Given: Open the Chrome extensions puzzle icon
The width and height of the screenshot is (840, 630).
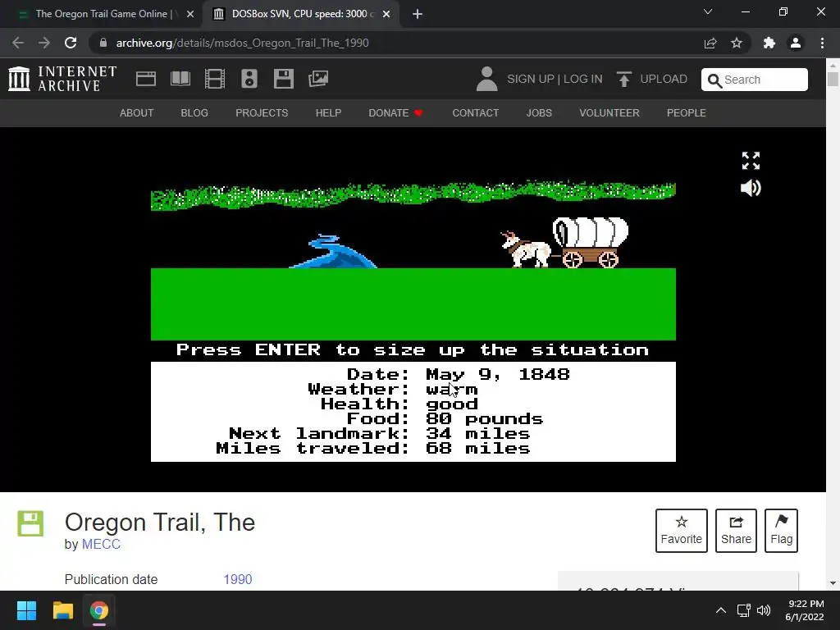Looking at the screenshot, I should 769,43.
